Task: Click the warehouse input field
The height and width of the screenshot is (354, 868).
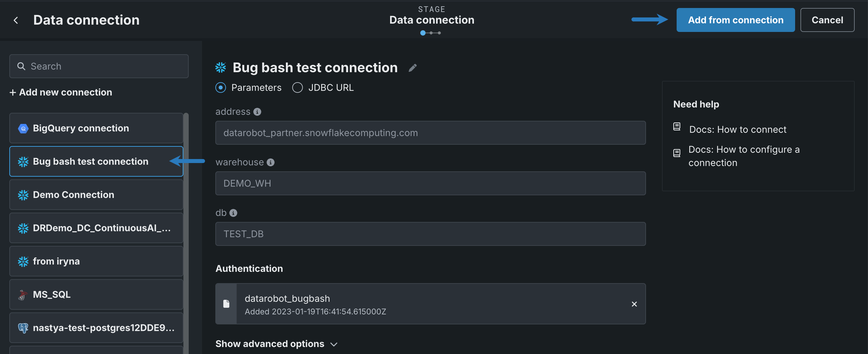Action: tap(430, 183)
